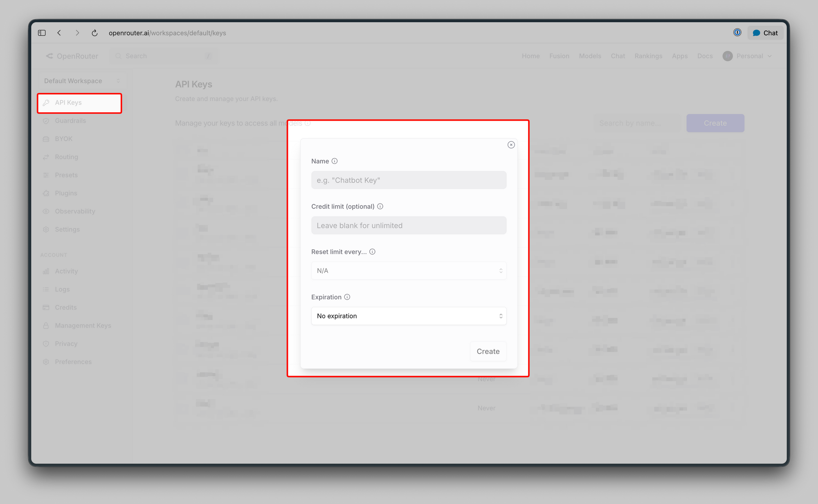The image size is (818, 504).
Task: Open Fusion in top navigation
Action: [559, 56]
